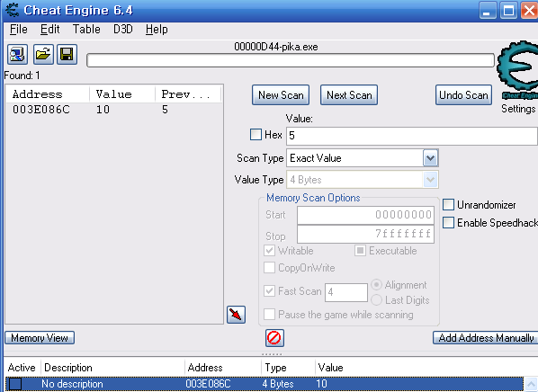Click the scan Value input field
This screenshot has width=538, height=392.
point(412,136)
